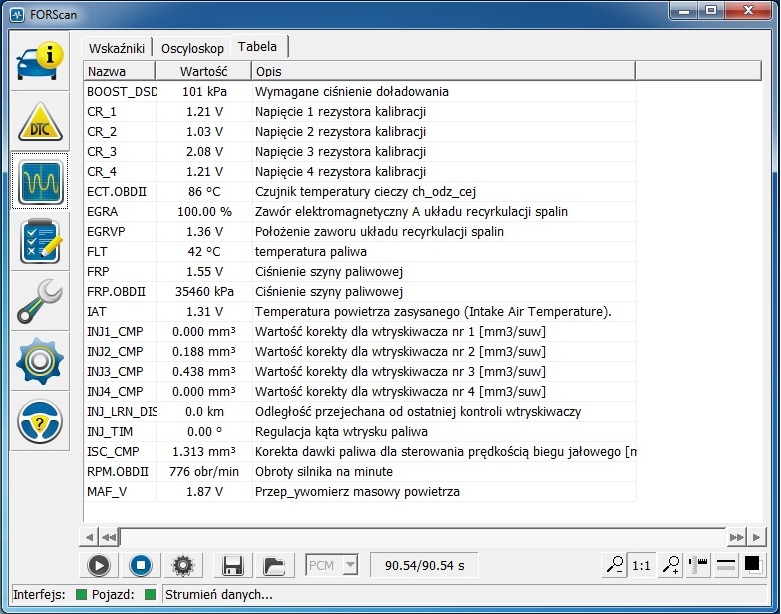This screenshot has width=781, height=614.
Task: Click the black color swatch in toolbar
Action: (752, 565)
